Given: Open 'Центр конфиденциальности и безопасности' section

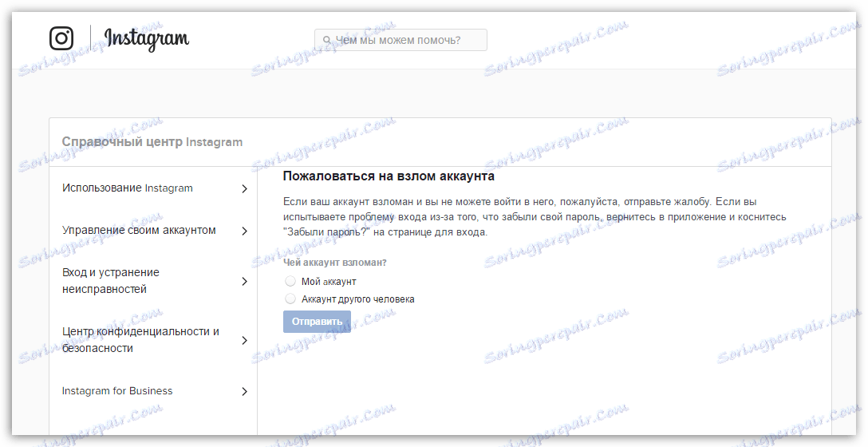Looking at the screenshot, I should tap(140, 339).
